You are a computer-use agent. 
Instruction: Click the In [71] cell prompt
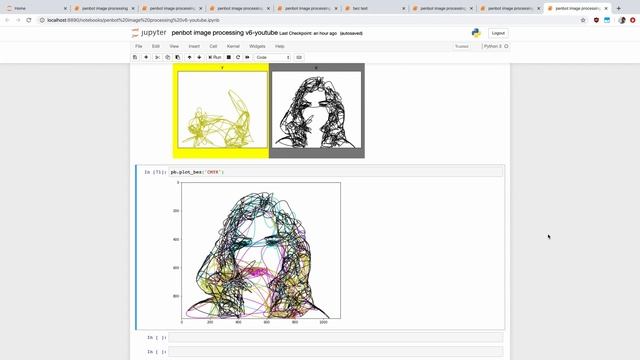click(x=155, y=172)
